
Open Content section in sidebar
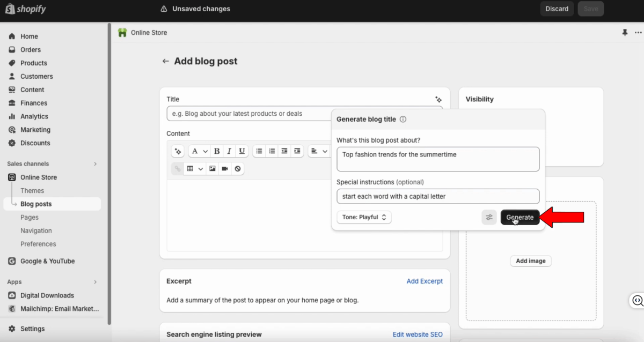point(32,90)
